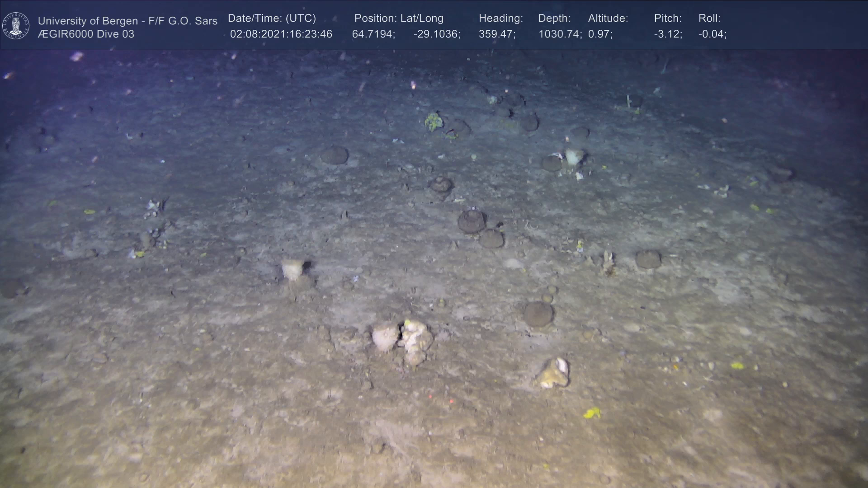This screenshot has width=868, height=488.
Task: Select the longitude value -29.1036
Action: click(x=436, y=34)
